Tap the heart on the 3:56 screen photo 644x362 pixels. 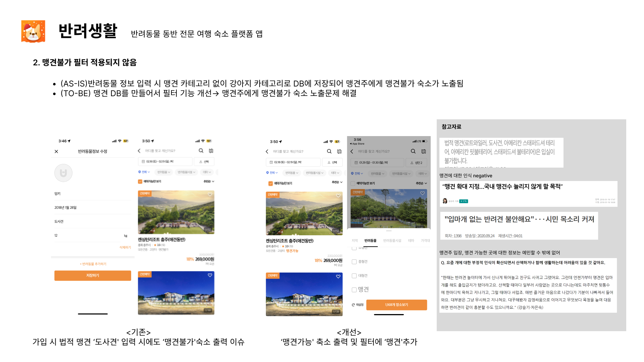coord(422,193)
